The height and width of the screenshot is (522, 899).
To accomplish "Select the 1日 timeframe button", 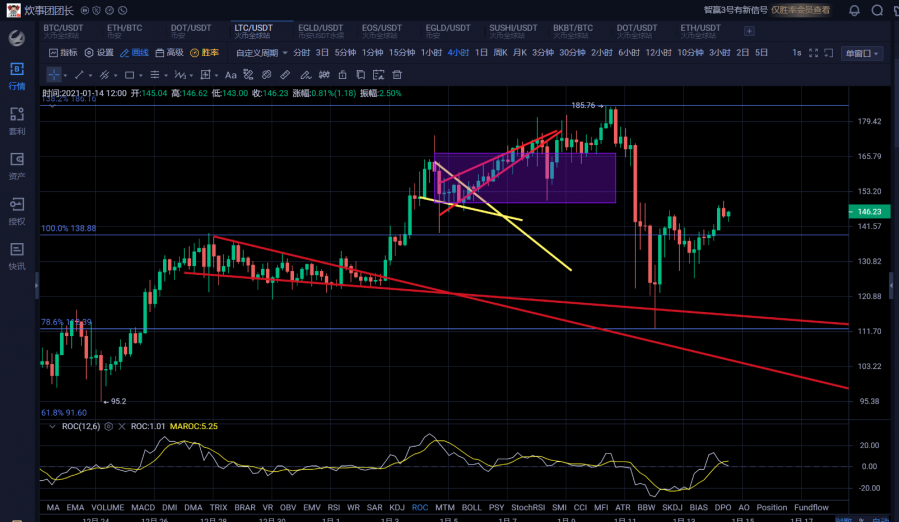I will [481, 52].
